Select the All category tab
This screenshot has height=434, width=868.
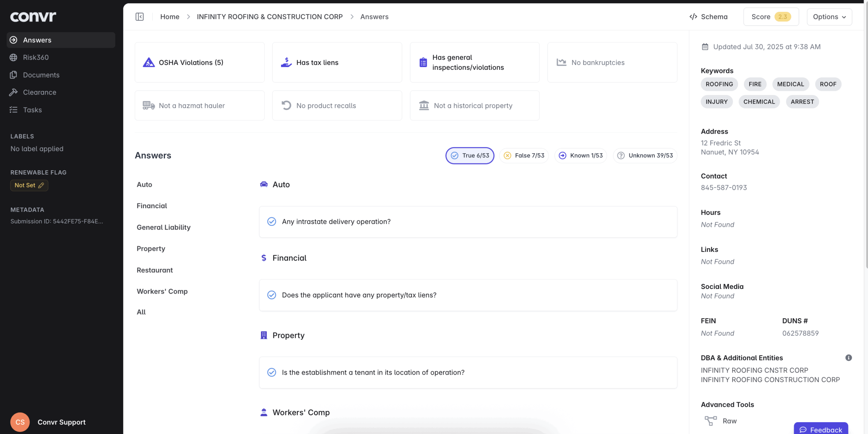(x=141, y=312)
